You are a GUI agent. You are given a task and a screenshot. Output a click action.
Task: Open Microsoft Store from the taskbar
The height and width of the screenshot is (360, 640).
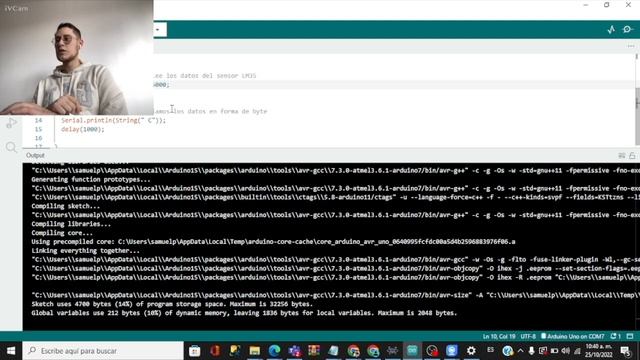coord(195,351)
